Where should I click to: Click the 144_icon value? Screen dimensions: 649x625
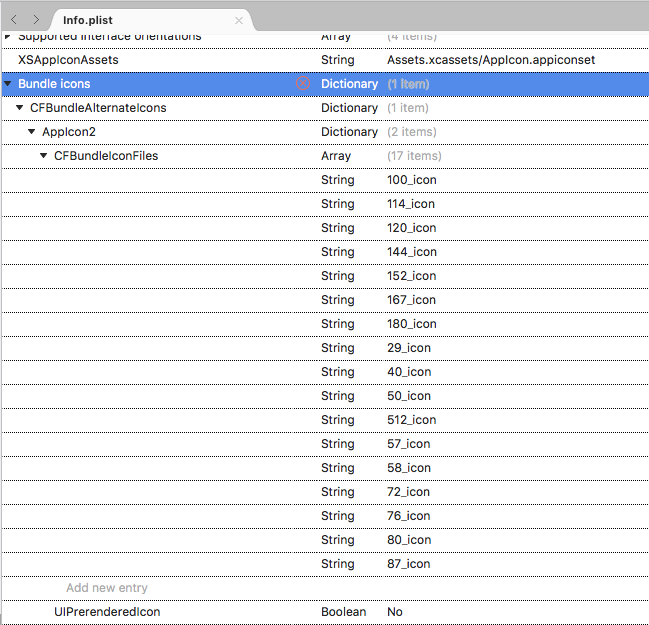coord(412,252)
